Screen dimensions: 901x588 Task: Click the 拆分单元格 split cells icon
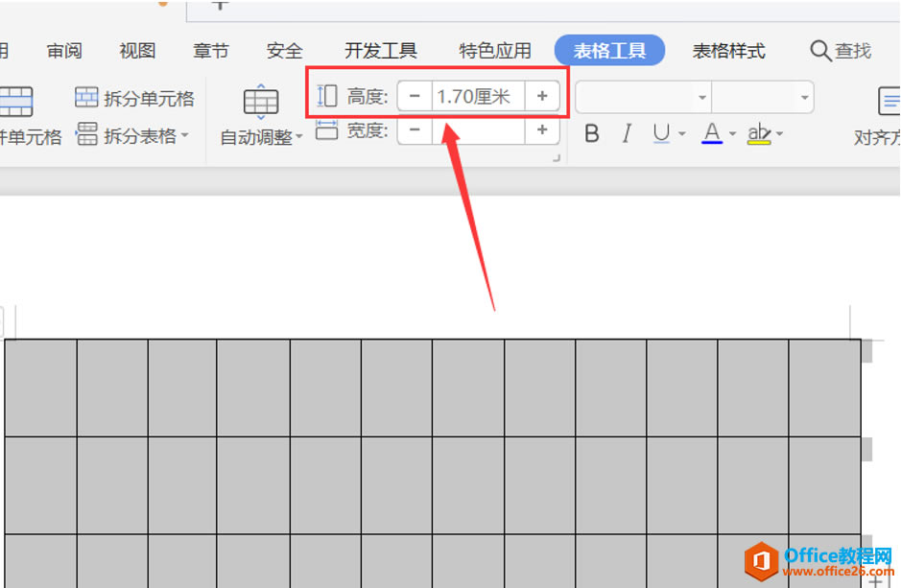[86, 98]
